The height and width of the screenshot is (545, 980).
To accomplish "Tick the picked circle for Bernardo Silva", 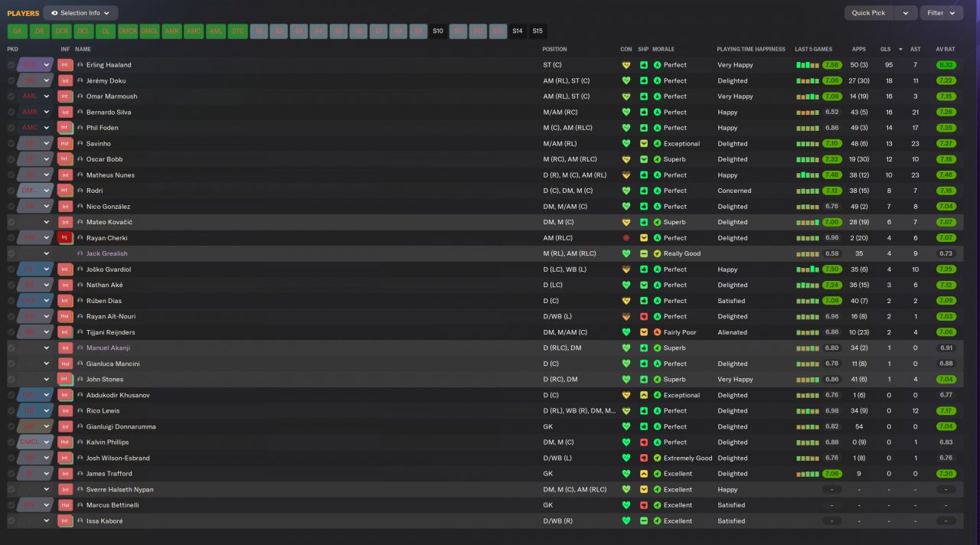I will coord(11,112).
